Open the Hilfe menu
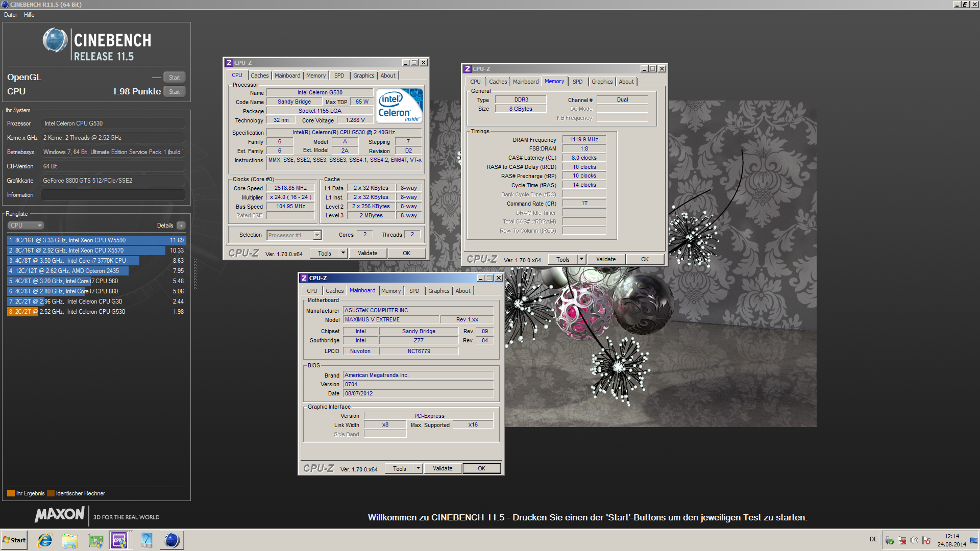The image size is (980, 551). [29, 15]
